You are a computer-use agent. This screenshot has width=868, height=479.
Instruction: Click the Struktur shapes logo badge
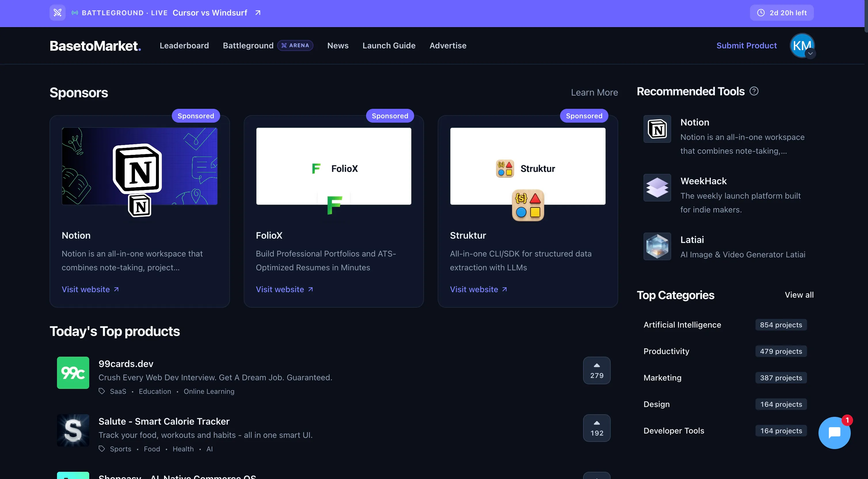528,205
